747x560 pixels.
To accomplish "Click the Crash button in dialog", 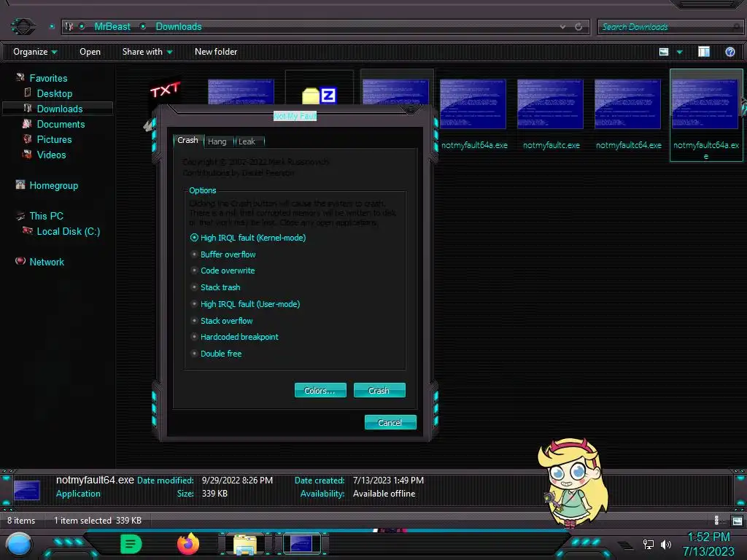I will pos(379,391).
